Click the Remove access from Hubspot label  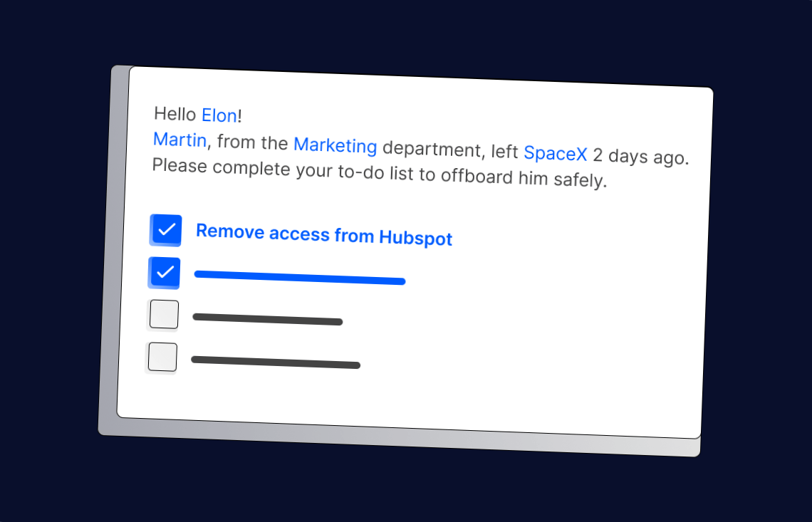[324, 234]
